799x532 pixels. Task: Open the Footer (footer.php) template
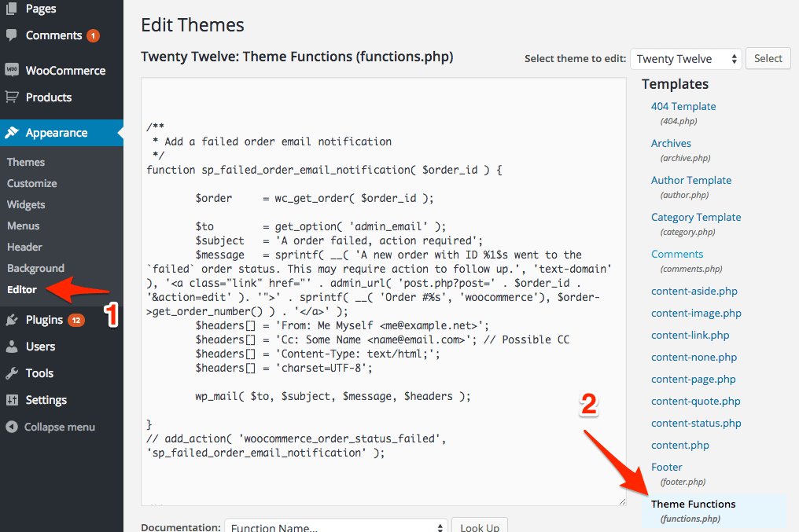pos(666,467)
